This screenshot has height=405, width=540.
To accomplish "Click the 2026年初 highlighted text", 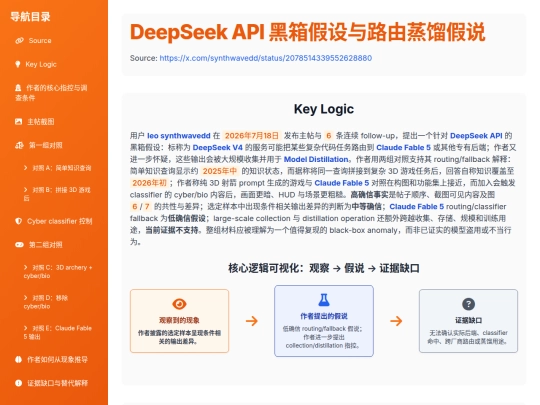I will [149, 183].
